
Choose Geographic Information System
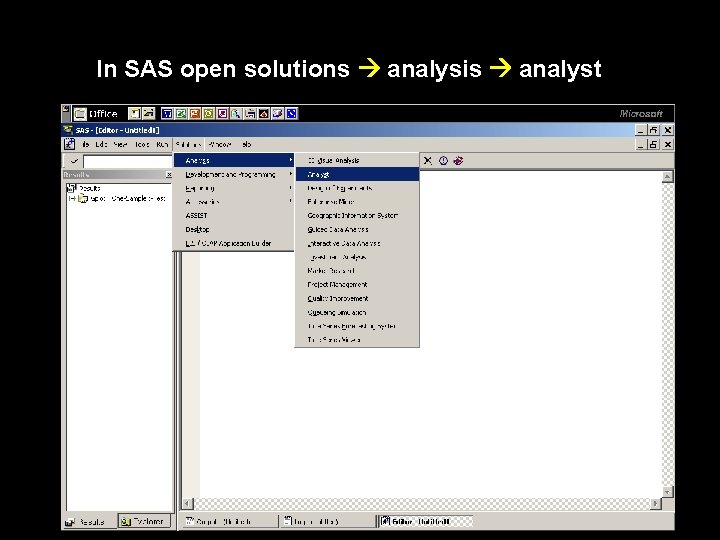(357, 215)
